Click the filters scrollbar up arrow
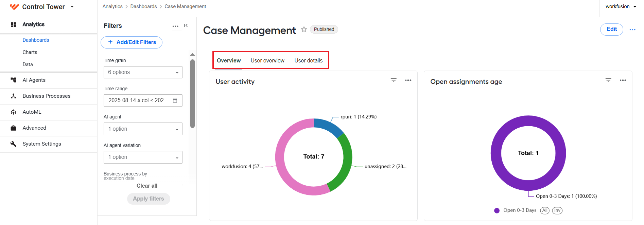Screen dimensions: 644x225 [x=192, y=54]
